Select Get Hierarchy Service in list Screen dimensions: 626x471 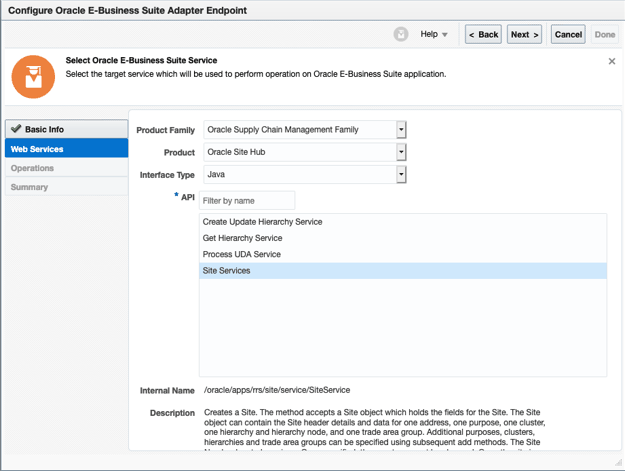pyautogui.click(x=242, y=238)
